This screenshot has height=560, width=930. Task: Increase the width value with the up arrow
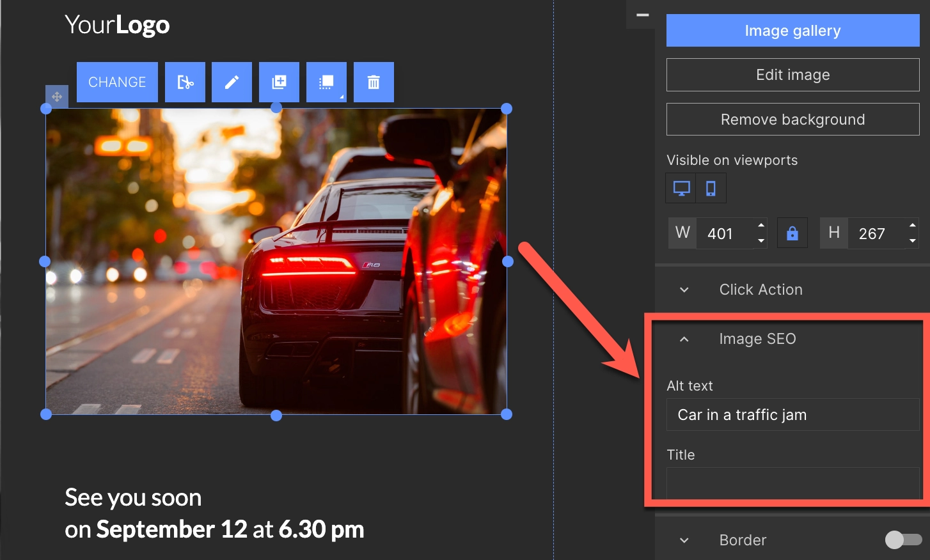pyautogui.click(x=761, y=226)
